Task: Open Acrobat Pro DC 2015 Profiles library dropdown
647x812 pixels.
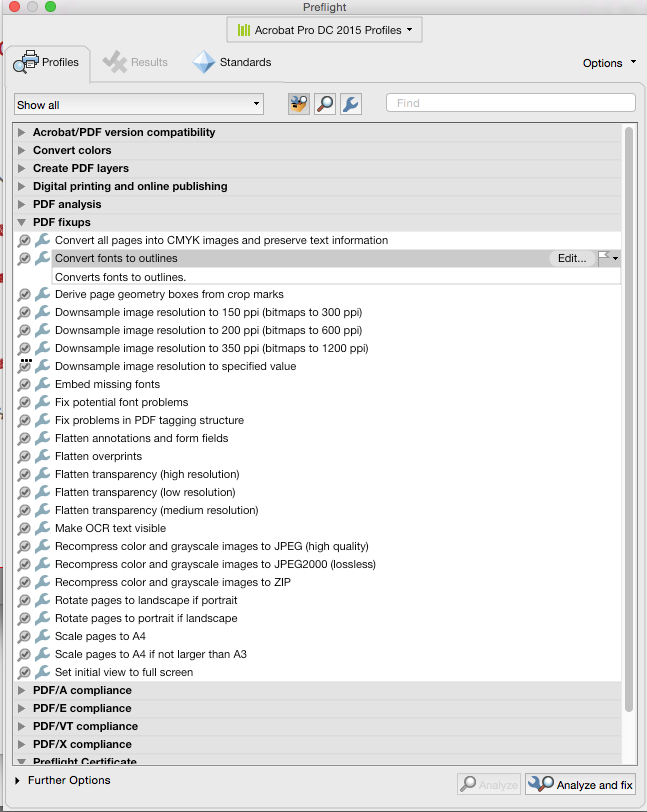Action: (x=324, y=30)
